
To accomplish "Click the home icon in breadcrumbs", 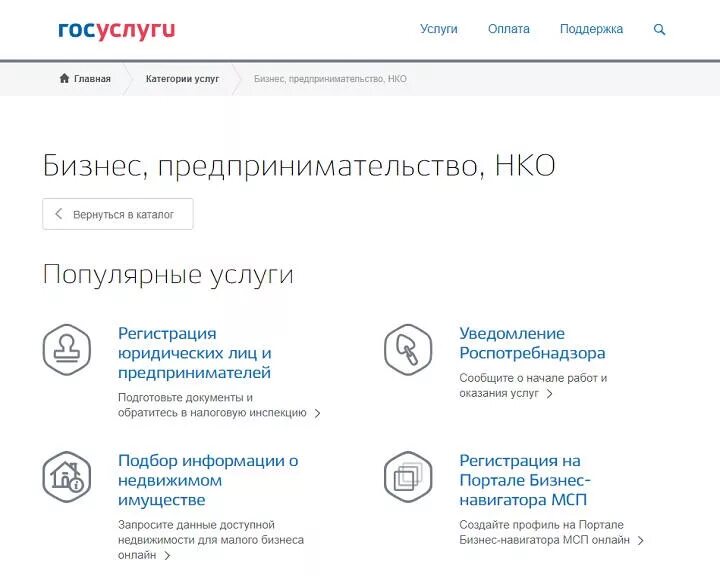I will pyautogui.click(x=64, y=78).
